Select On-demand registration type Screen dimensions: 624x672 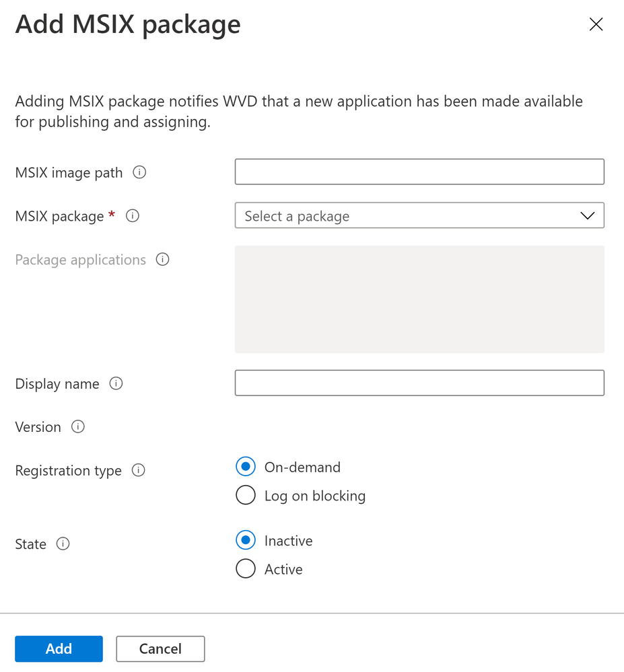tap(246, 467)
